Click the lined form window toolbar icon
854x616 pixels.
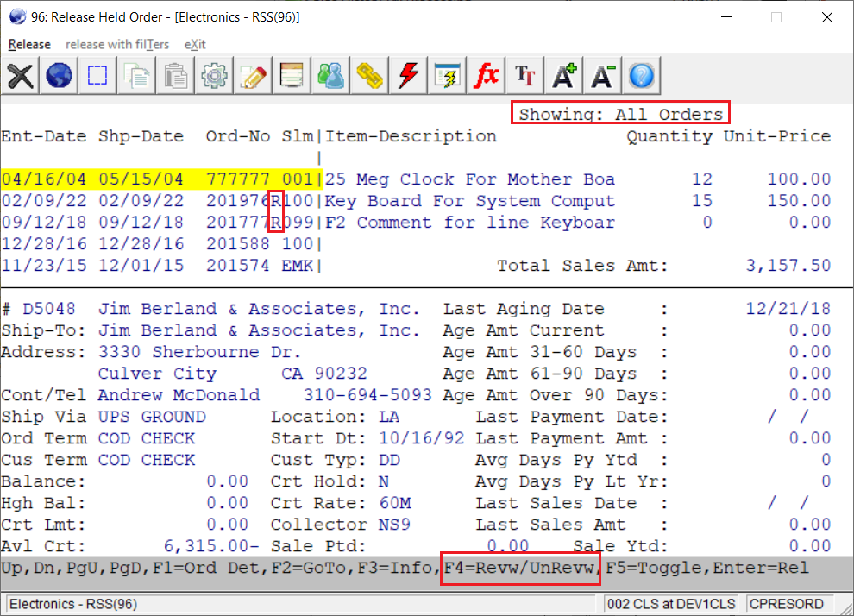292,75
